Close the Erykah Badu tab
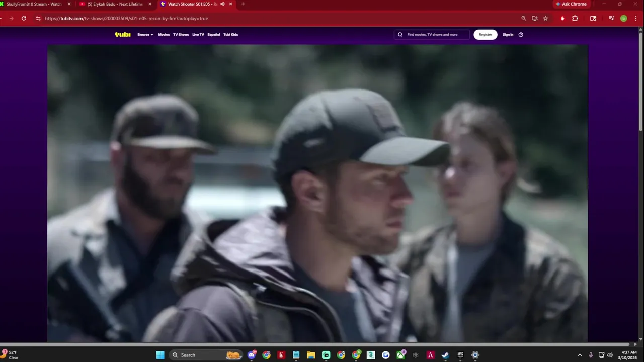The image size is (644, 362). tap(150, 4)
